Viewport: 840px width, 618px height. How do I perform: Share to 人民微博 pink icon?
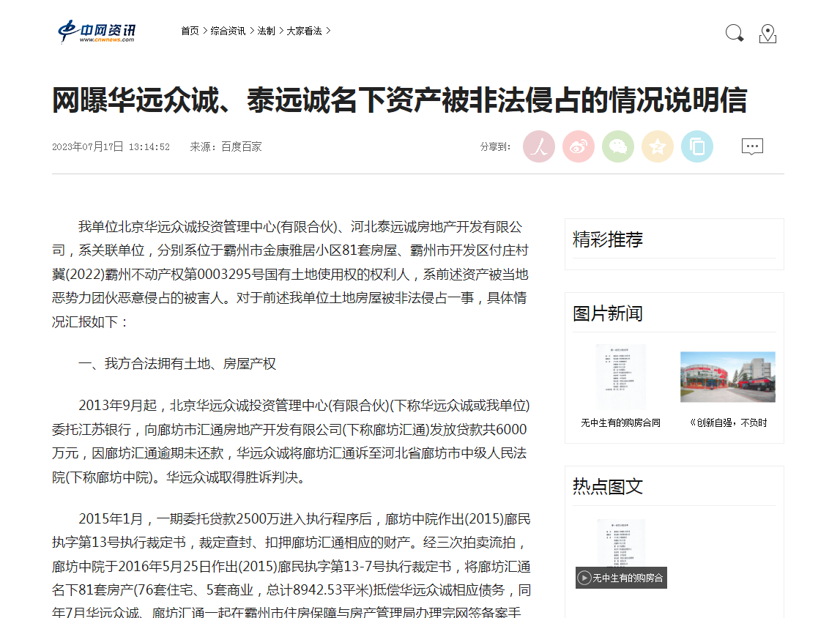click(539, 146)
